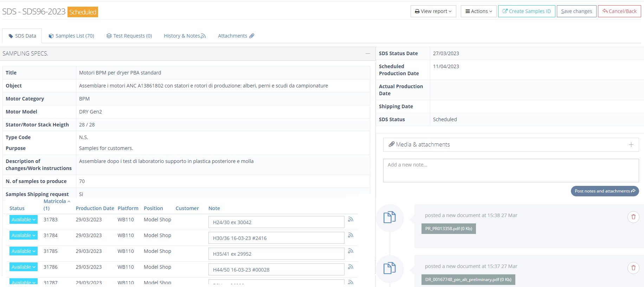The width and height of the screenshot is (644, 287).
Task: Click the feed icon for sample 31783
Action: tap(350, 220)
